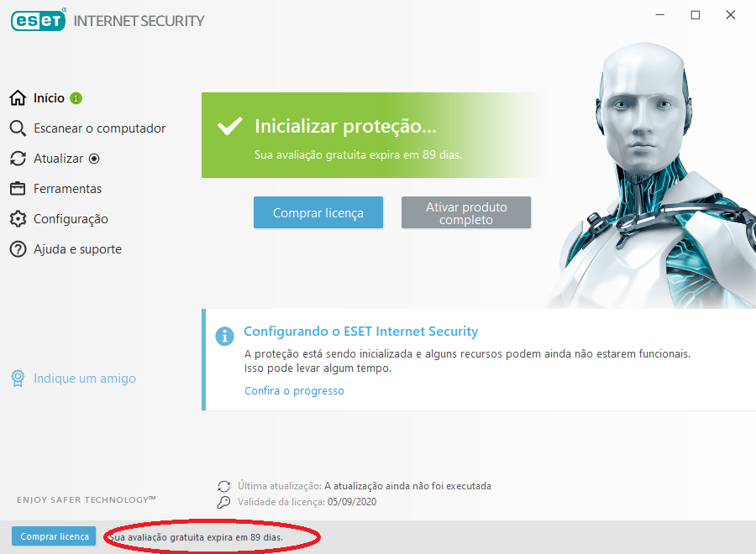Click the Configurando o ESET Internet Security heading
The width and height of the screenshot is (756, 554).
360,332
